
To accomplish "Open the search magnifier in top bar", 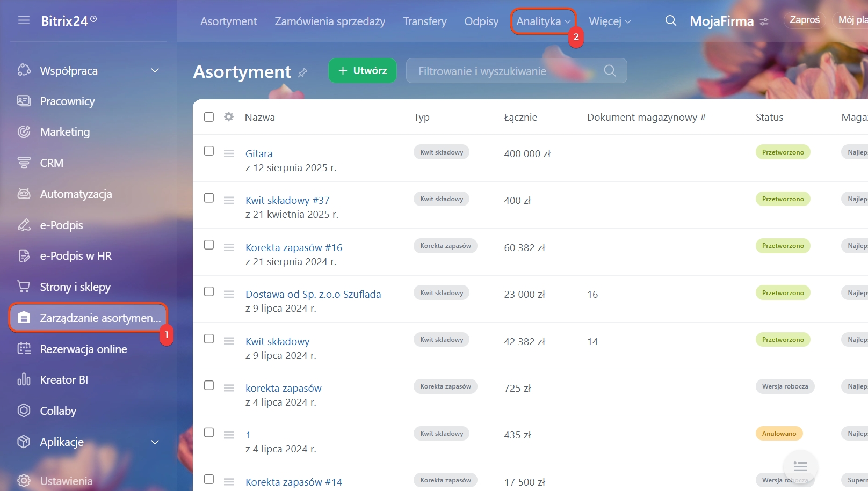I will [670, 21].
